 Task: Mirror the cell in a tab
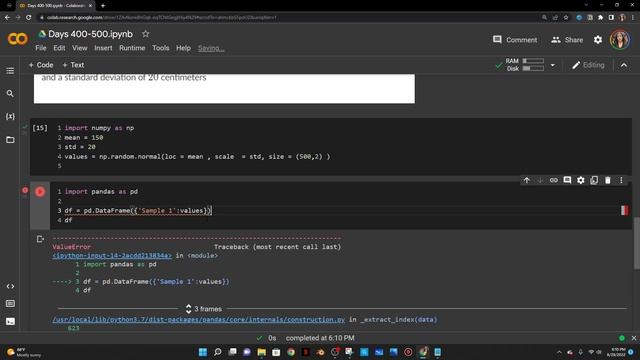(594, 180)
